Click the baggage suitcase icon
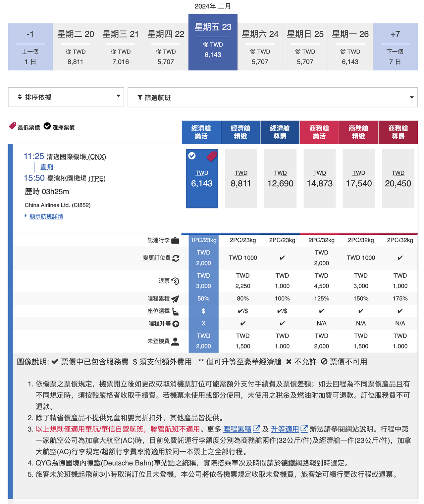 175,240
